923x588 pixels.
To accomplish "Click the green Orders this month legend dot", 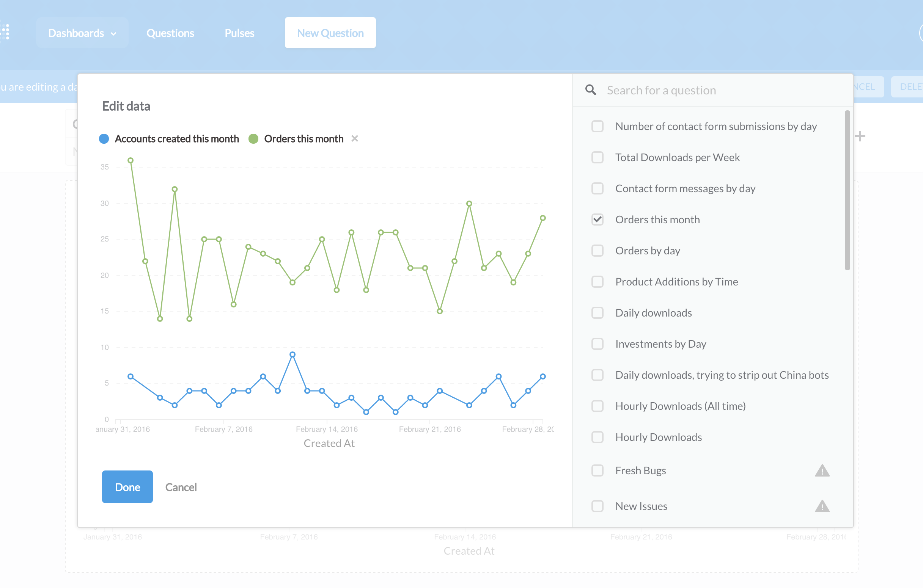I will (253, 139).
